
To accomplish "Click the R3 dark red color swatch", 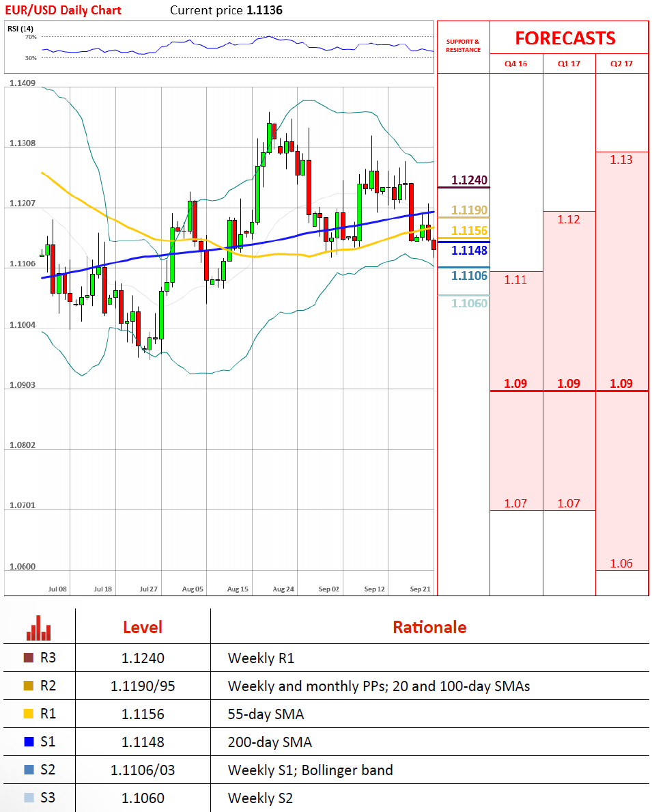I will tap(29, 658).
